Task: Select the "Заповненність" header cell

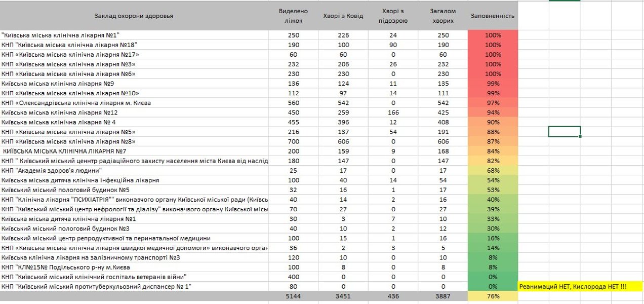Action: coord(492,16)
